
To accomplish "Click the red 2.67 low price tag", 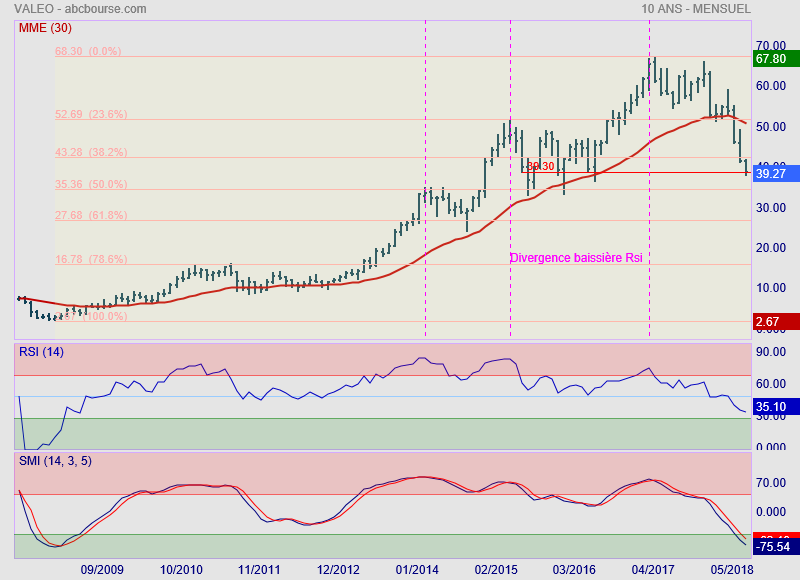I will [x=776, y=322].
